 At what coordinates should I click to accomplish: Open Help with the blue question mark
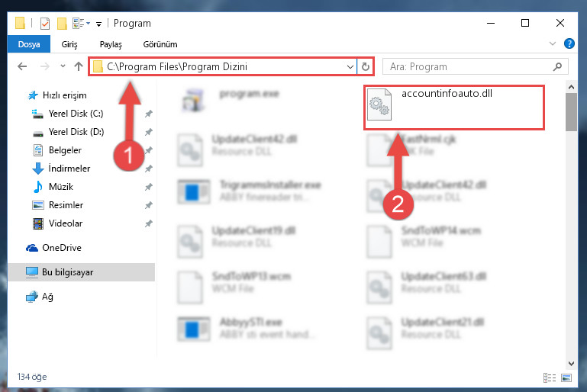(569, 43)
